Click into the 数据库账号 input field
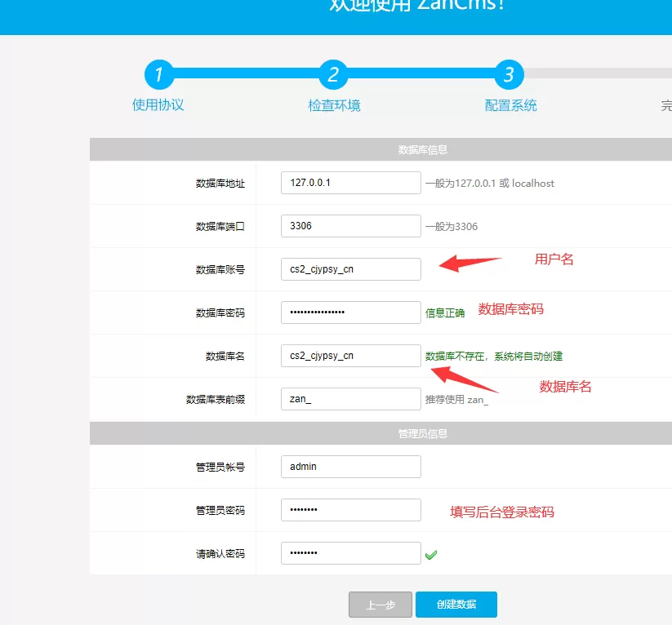The height and width of the screenshot is (625, 672). coord(351,269)
